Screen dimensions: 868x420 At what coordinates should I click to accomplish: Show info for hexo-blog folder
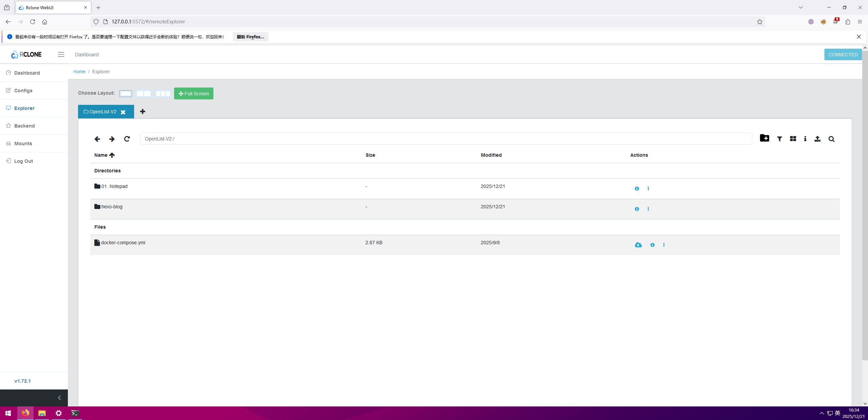coord(637,209)
